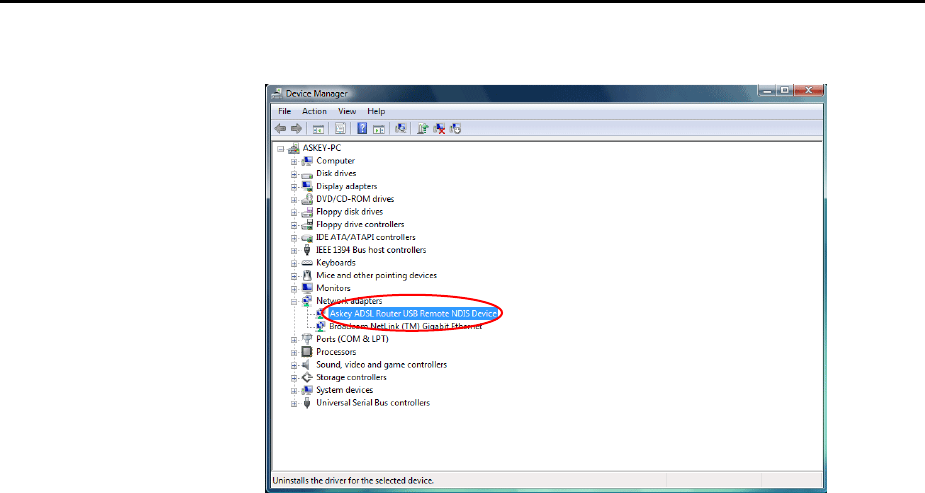Select the Monitors category icon
The height and width of the screenshot is (493, 925).
click(x=307, y=288)
